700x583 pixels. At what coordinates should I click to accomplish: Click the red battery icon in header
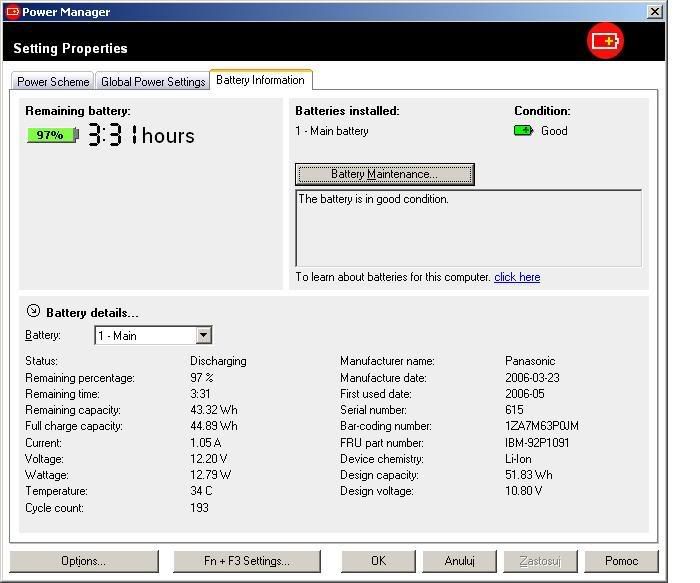tap(605, 41)
